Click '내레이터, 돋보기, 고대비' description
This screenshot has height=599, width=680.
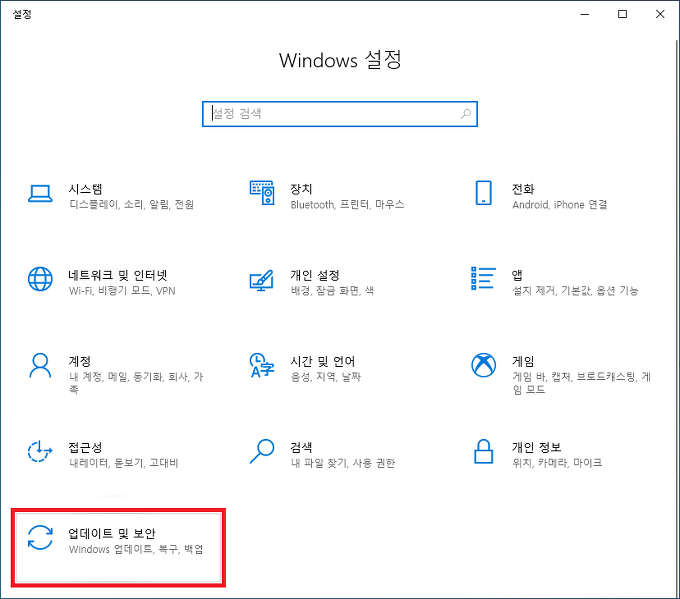click(124, 463)
